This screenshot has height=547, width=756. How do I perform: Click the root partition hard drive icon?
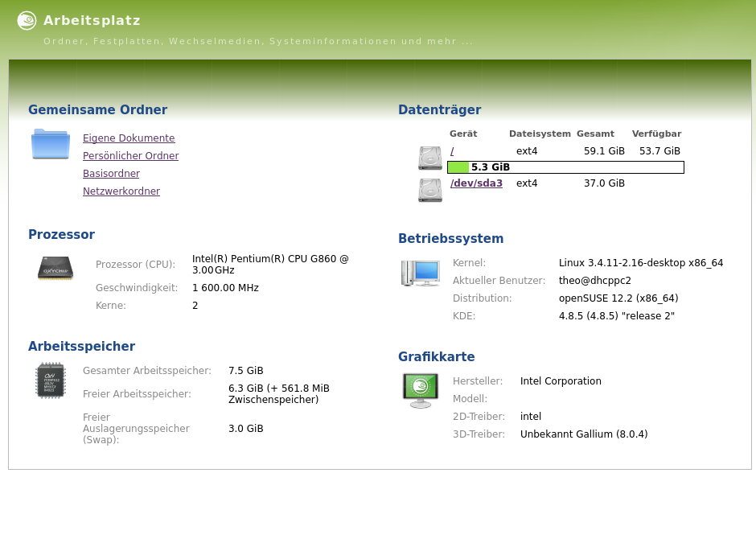pos(430,158)
